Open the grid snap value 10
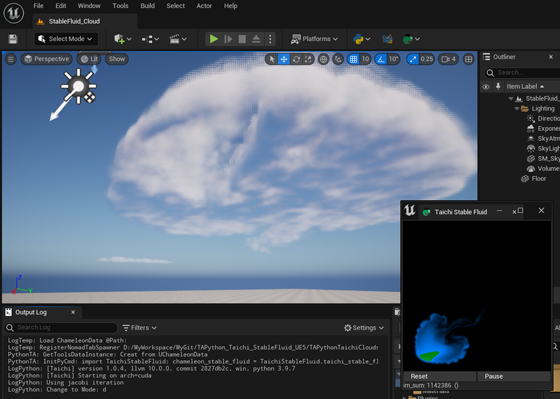 (x=365, y=59)
